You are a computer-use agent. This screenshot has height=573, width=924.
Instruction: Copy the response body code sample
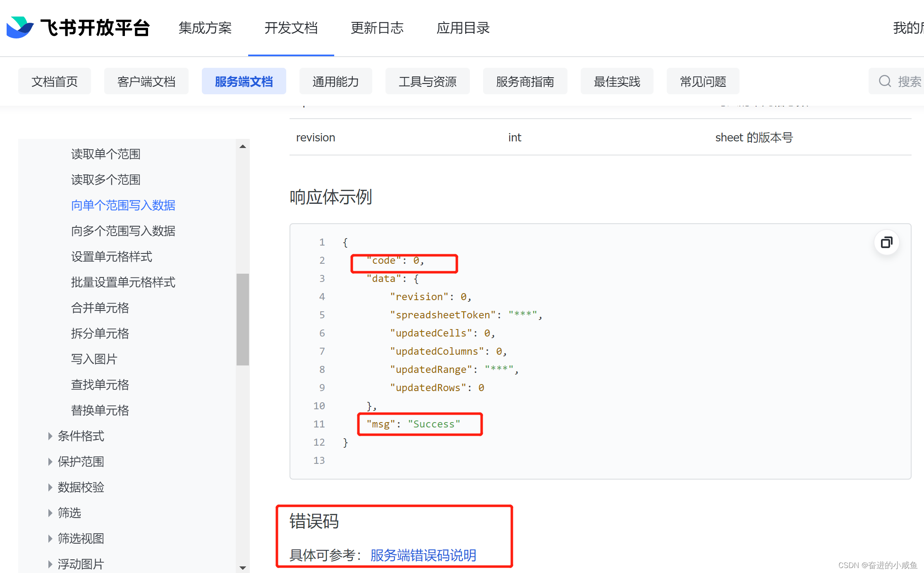tap(886, 242)
